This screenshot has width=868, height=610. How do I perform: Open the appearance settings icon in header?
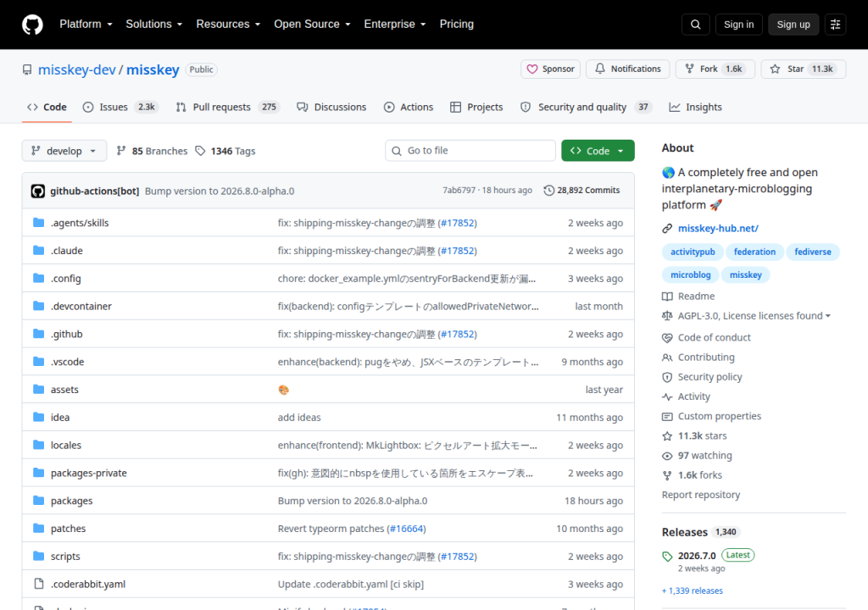[x=835, y=25]
